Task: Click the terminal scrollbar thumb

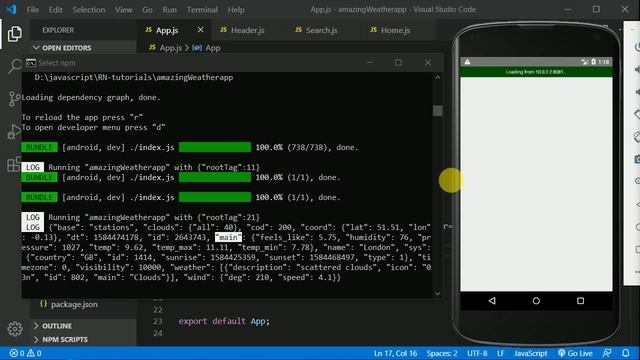Action: click(438, 111)
